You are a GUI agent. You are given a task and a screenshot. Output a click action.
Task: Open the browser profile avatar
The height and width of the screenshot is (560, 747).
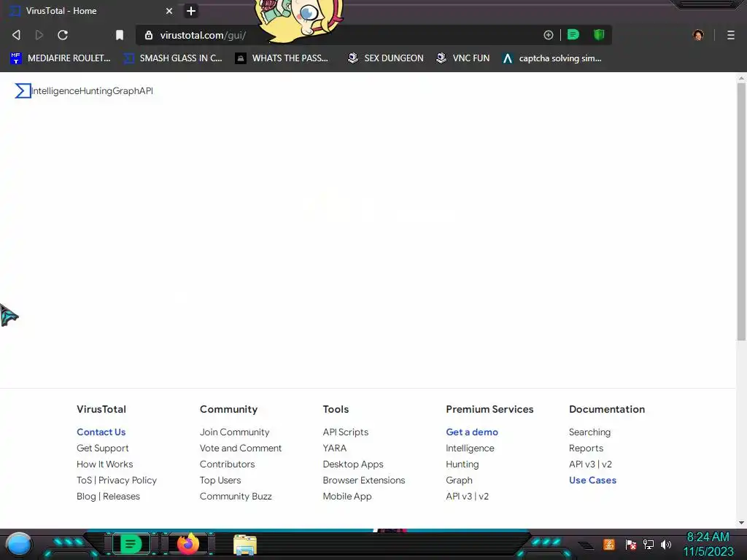click(698, 35)
